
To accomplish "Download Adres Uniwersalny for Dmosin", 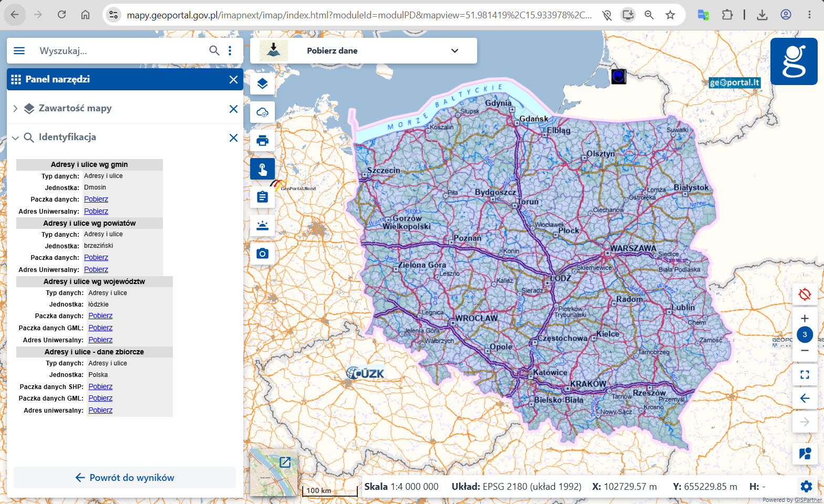I will click(96, 211).
